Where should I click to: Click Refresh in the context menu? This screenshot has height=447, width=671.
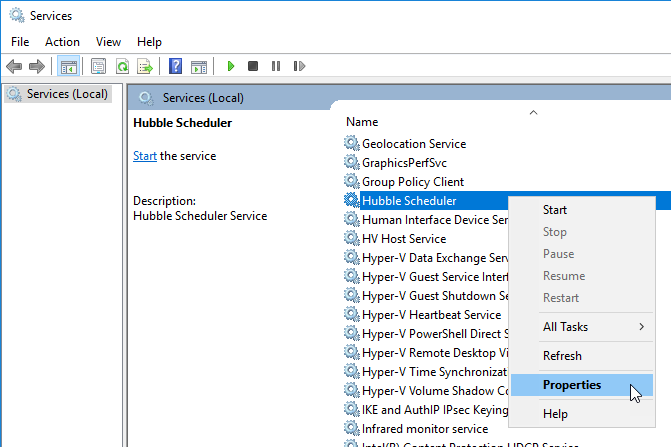click(x=561, y=356)
